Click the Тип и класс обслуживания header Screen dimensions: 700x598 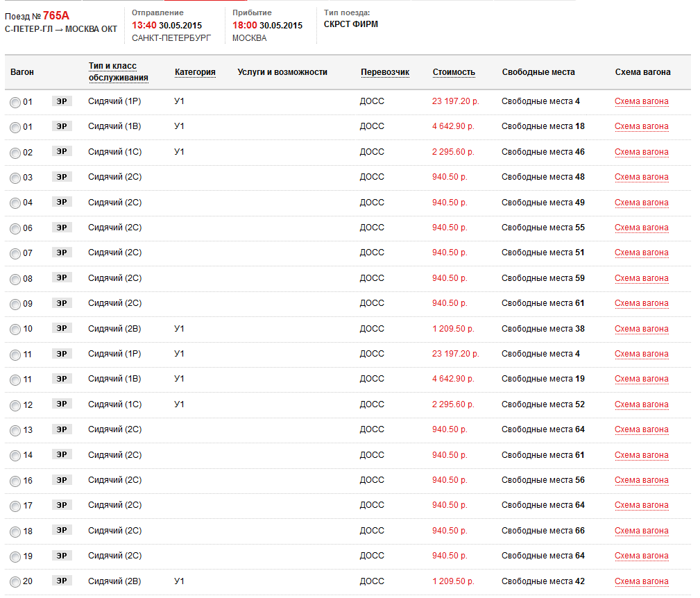118,71
